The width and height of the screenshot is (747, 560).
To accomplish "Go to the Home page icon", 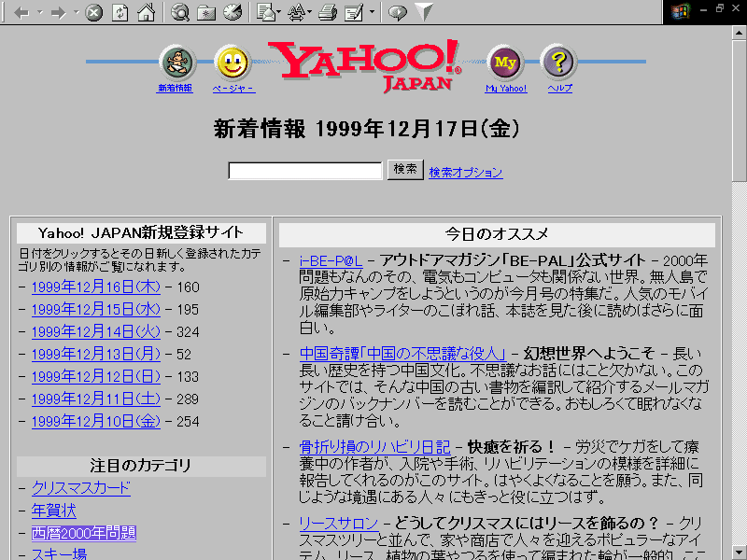I will [x=146, y=12].
